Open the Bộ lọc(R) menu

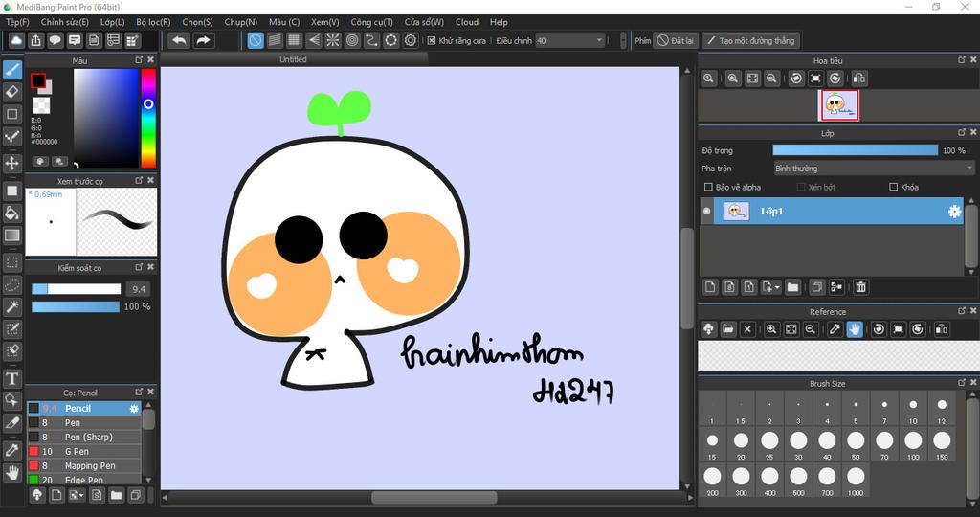[x=153, y=22]
